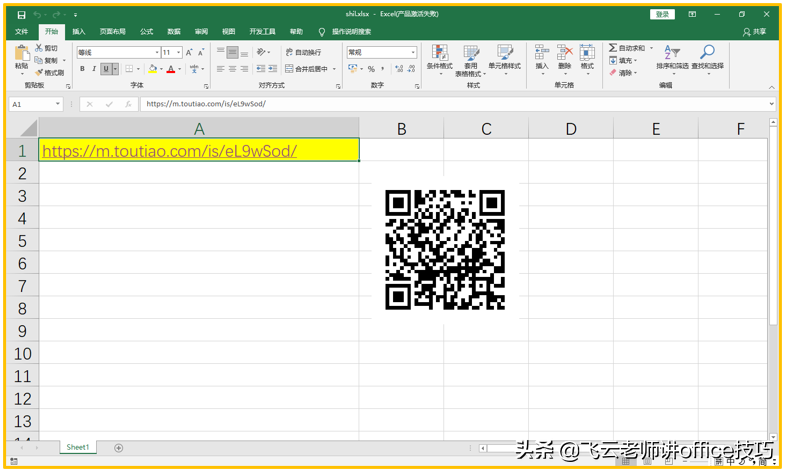
Task: Toggle align text right
Action: coord(244,69)
